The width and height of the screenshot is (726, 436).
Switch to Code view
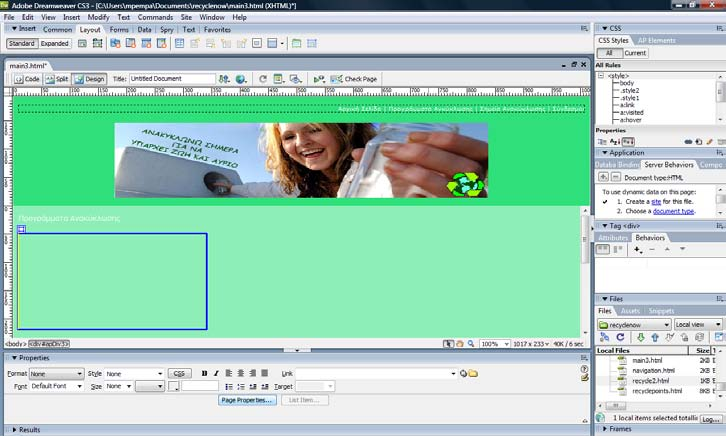pos(27,79)
